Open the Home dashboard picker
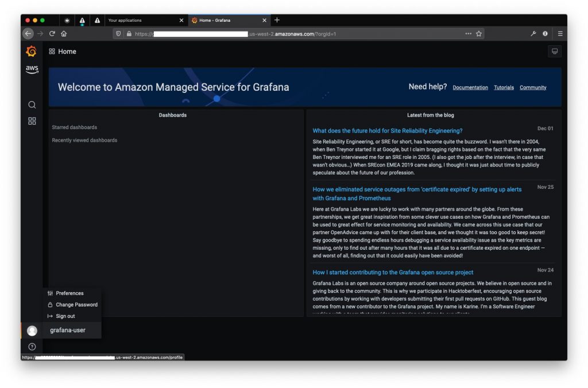Screen dimensions: 588x388 coord(63,51)
